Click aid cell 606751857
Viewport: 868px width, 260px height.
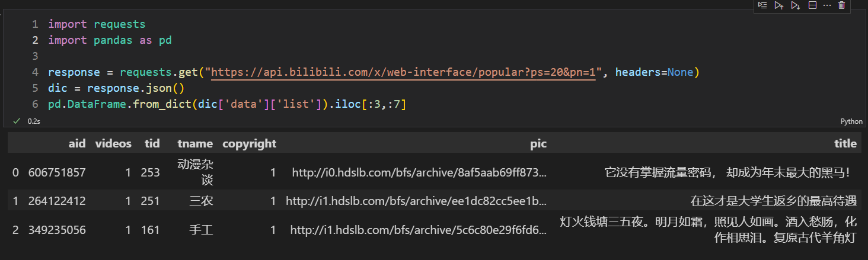tap(57, 172)
